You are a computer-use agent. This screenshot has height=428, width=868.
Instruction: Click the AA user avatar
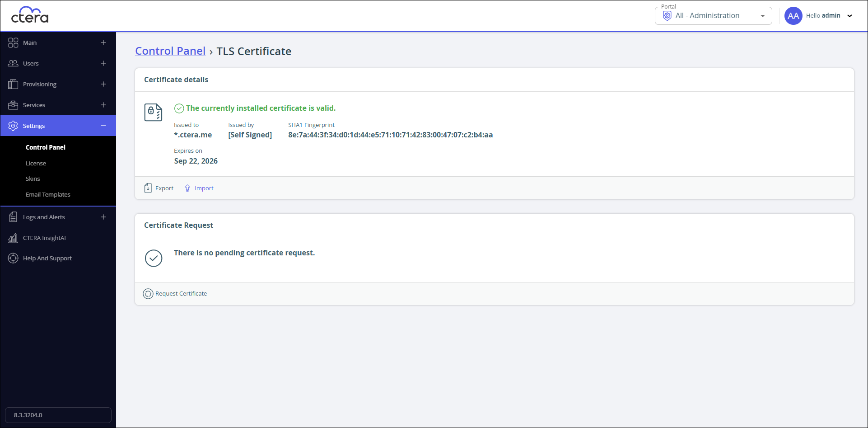793,16
